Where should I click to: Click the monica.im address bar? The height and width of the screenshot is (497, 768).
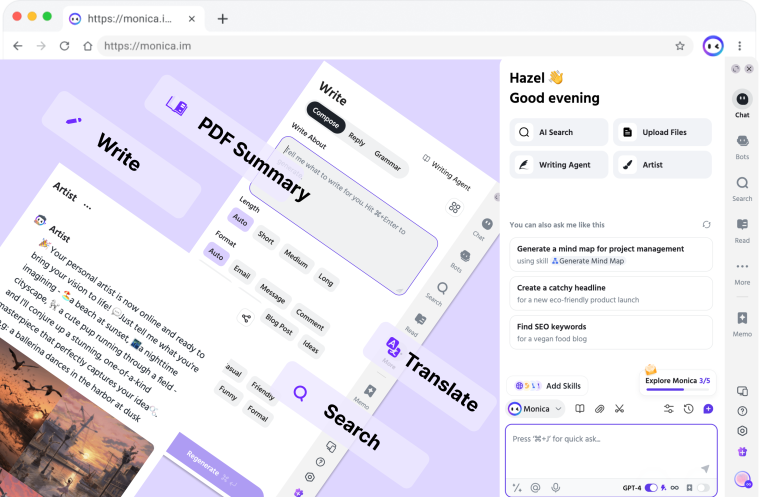coord(395,46)
